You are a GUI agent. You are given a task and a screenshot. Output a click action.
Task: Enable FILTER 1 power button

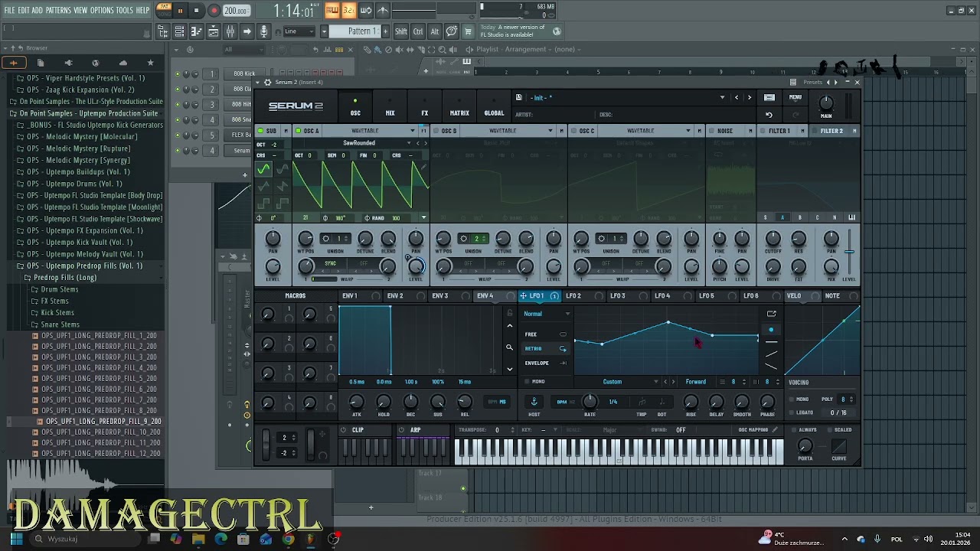pyautogui.click(x=763, y=131)
